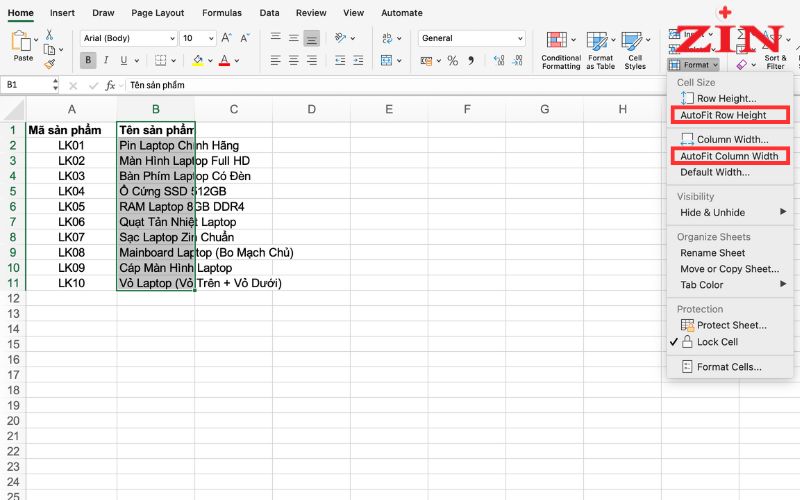Image resolution: width=800 pixels, height=500 pixels.
Task: Expand the font color arrow
Action: click(x=237, y=61)
